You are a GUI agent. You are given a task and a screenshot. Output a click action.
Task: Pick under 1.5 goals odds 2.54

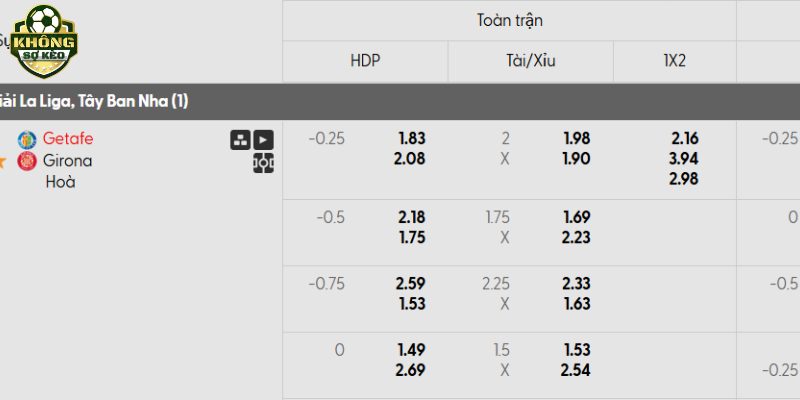tap(576, 370)
